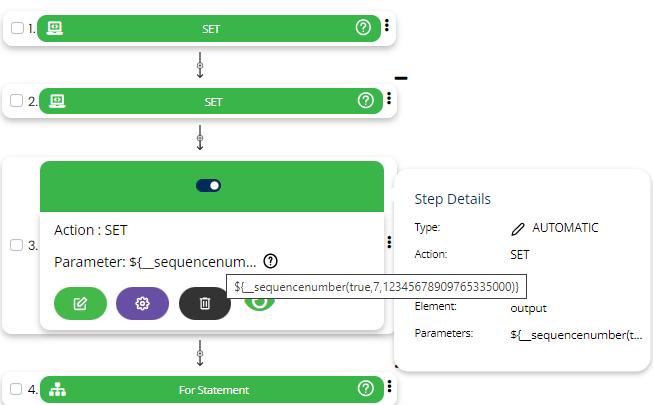Click the help icon on step 1
The image size is (653, 405).
tap(364, 28)
